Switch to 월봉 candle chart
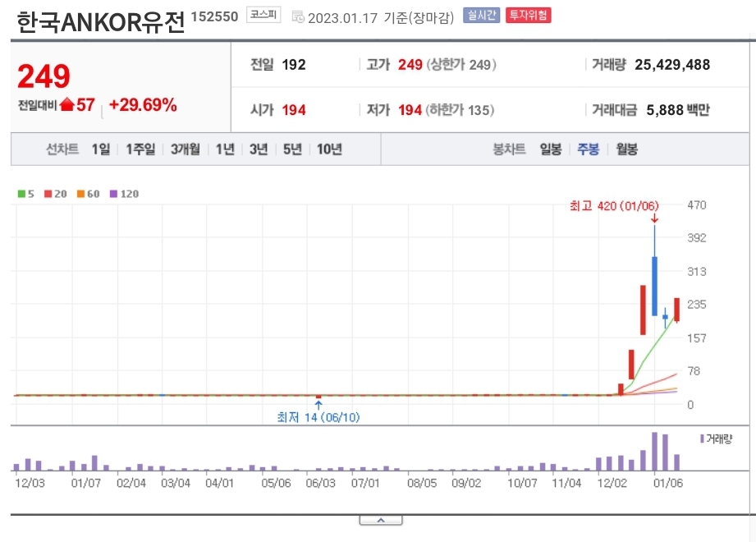 click(x=627, y=149)
